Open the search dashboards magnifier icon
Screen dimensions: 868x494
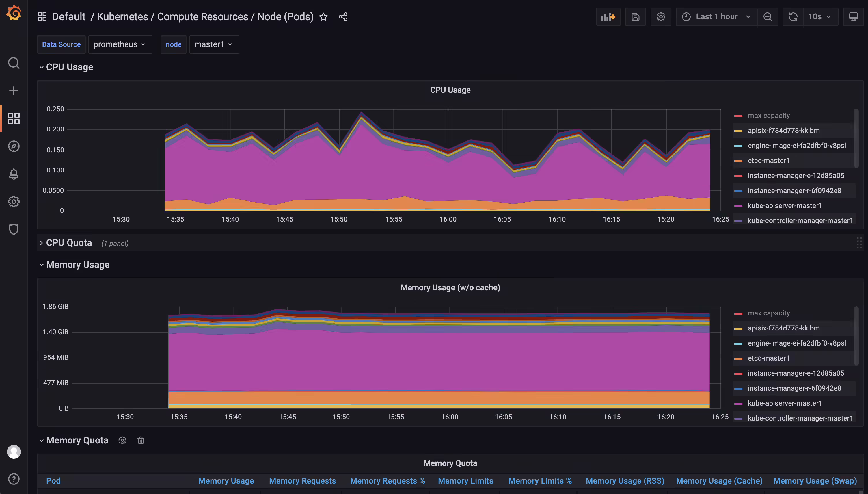point(14,63)
